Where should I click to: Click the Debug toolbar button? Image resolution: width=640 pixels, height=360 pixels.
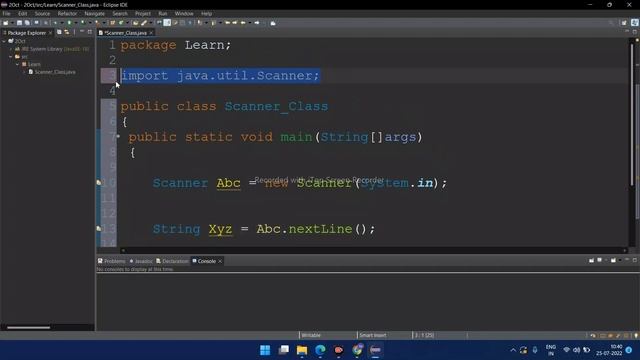[55, 23]
